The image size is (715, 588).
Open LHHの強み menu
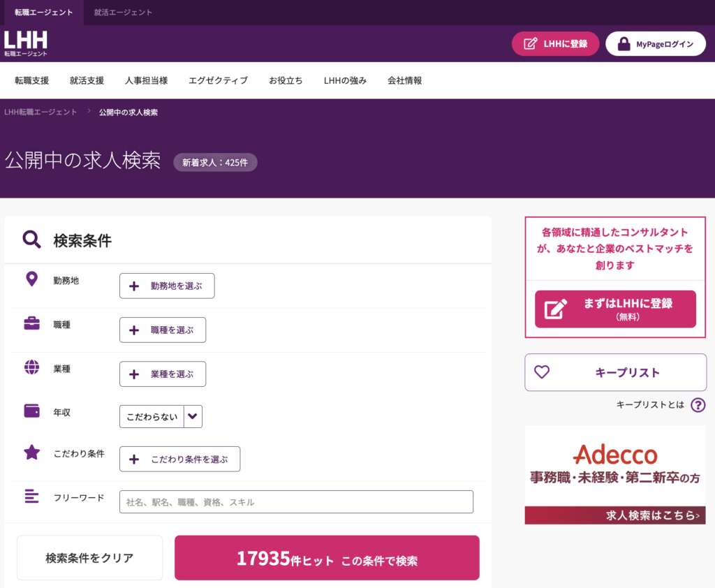pos(345,81)
